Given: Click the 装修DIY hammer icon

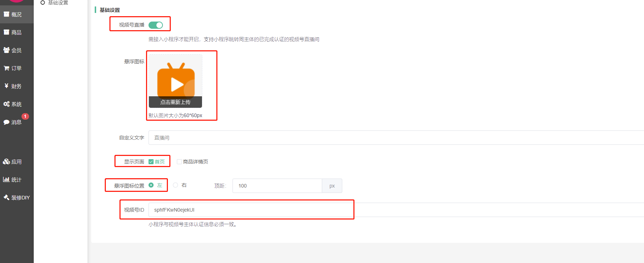Looking at the screenshot, I should coord(6,198).
